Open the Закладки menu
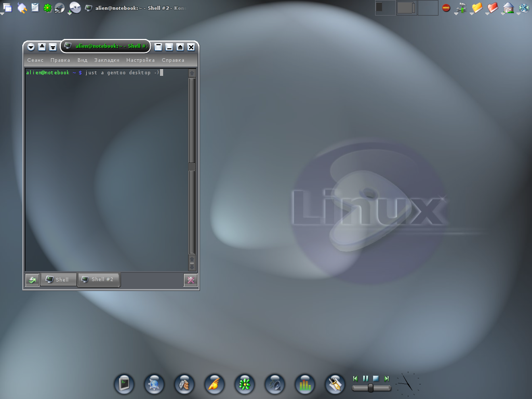The height and width of the screenshot is (399, 532). (107, 60)
